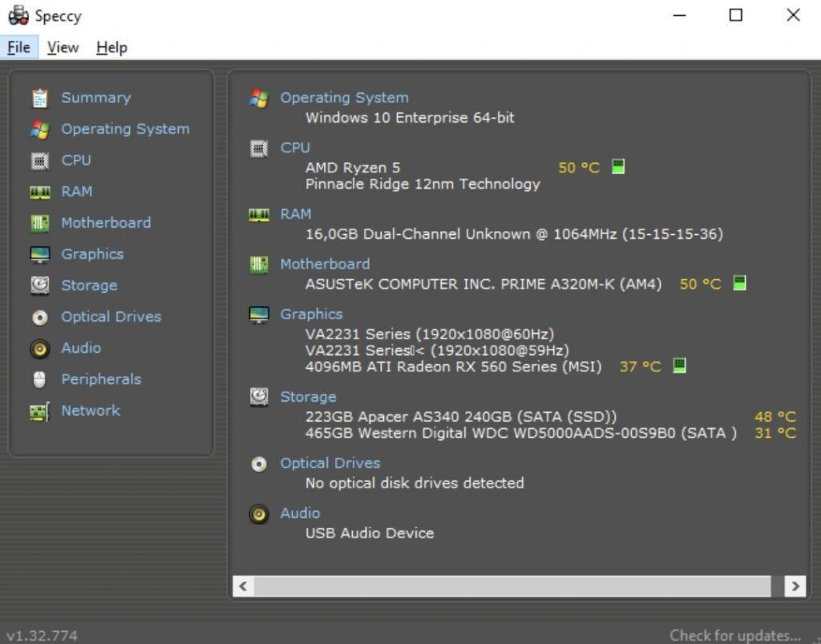821x644 pixels.
Task: Click the Network card icon in sidebar
Action: [x=40, y=411]
